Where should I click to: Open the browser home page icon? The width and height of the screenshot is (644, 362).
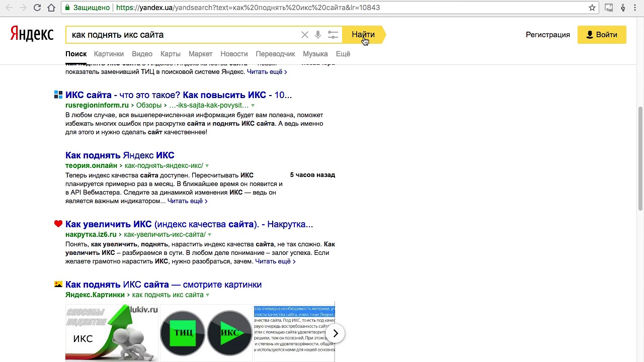click(51, 8)
